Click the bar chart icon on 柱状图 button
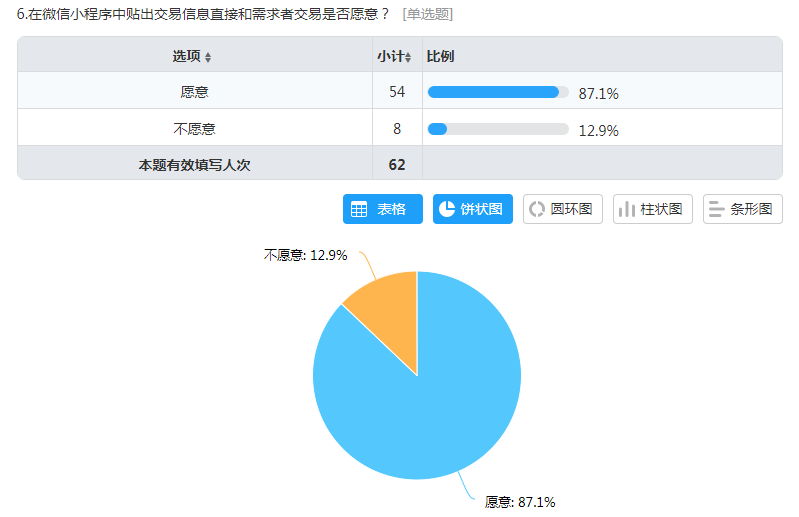 [626, 209]
